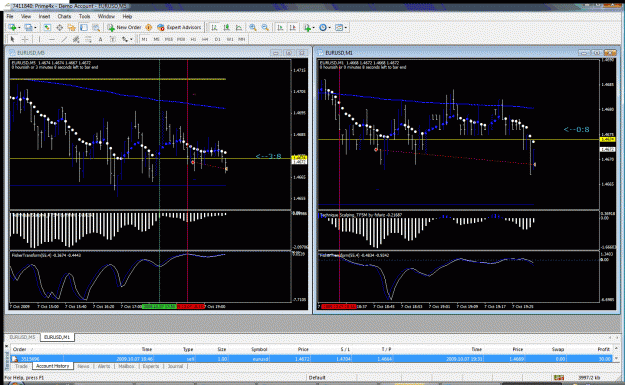Open a New Chart via toolbar icon
The width and height of the screenshot is (625, 385).
point(12,28)
